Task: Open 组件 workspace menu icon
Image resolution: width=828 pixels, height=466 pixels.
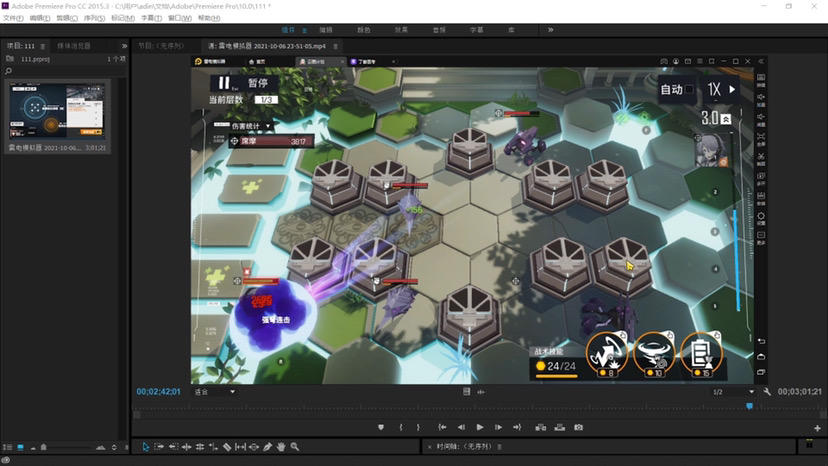Action: click(x=304, y=31)
